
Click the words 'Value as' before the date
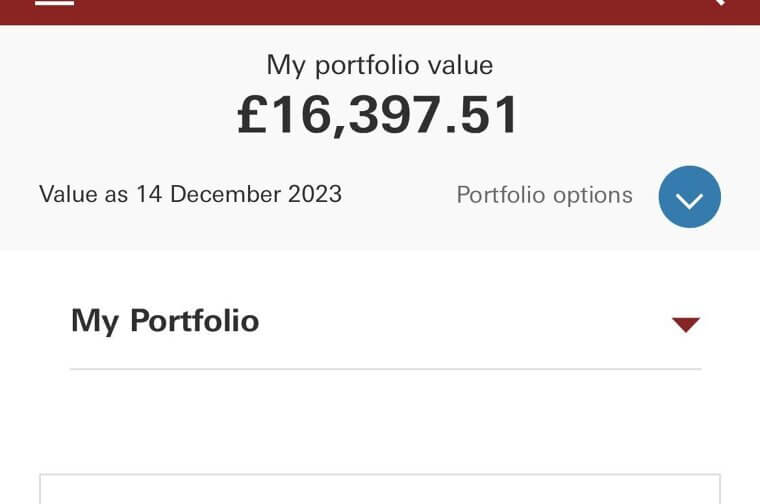point(83,194)
